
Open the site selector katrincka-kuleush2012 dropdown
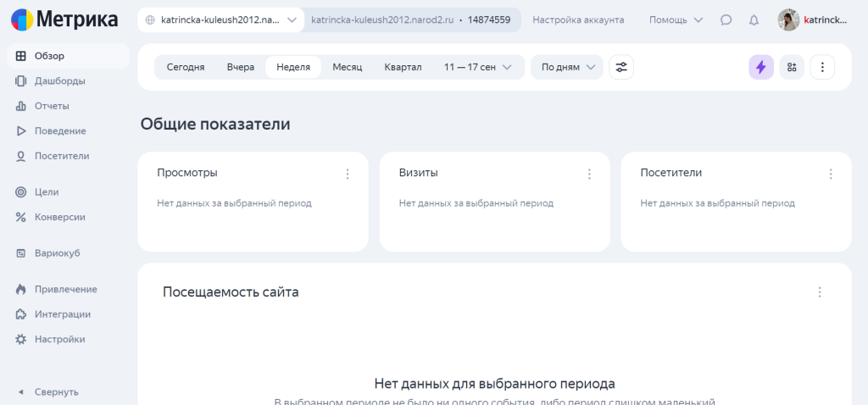point(221,20)
